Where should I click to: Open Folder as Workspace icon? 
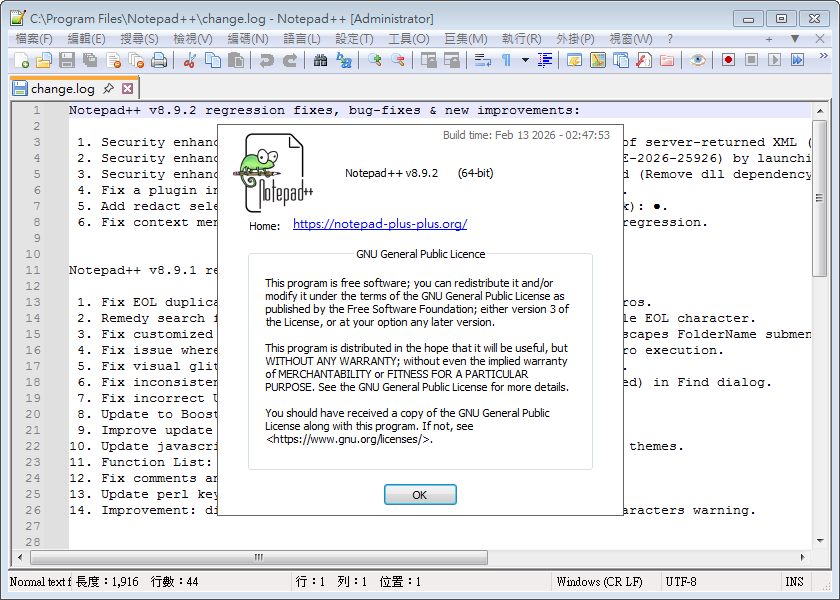click(666, 60)
